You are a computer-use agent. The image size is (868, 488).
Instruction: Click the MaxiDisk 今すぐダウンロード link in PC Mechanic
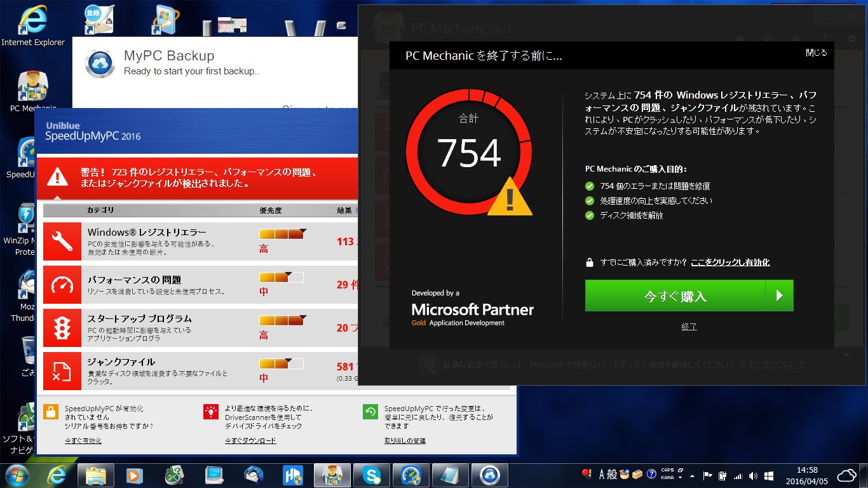pyautogui.click(x=772, y=365)
